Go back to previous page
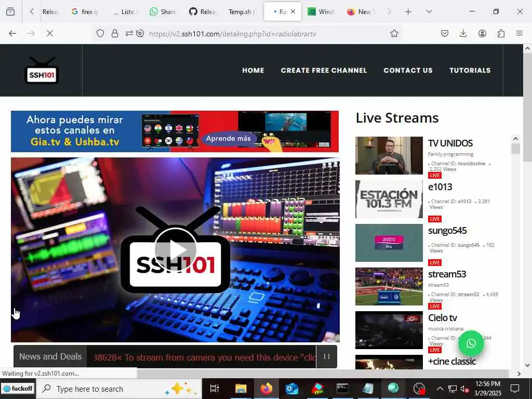Image resolution: width=532 pixels, height=399 pixels. click(x=12, y=33)
